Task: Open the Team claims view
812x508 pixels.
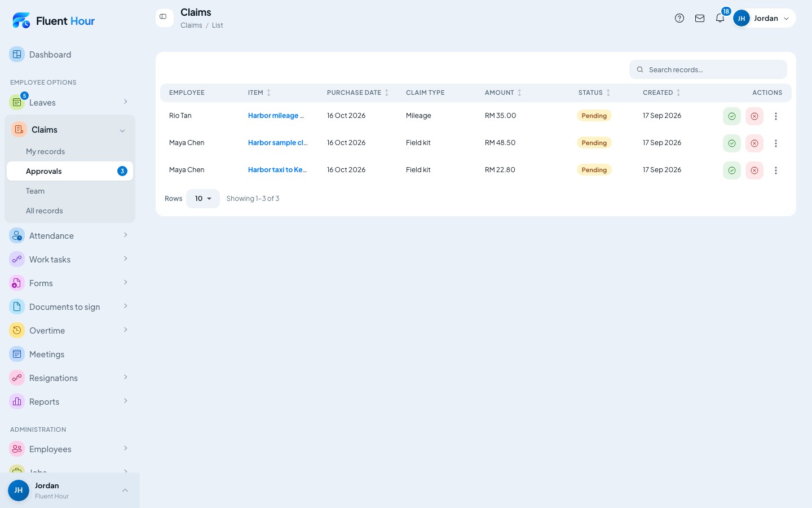Action: (70, 191)
